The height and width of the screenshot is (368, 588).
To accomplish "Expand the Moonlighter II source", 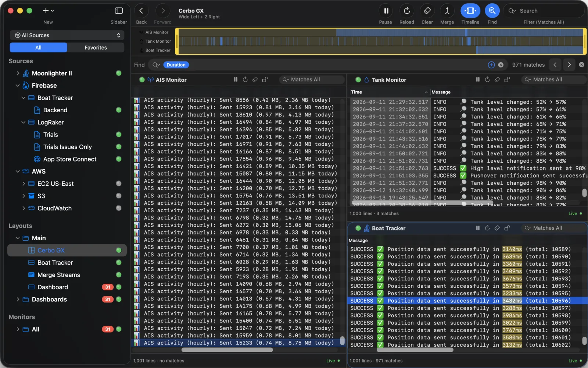I will pos(18,73).
